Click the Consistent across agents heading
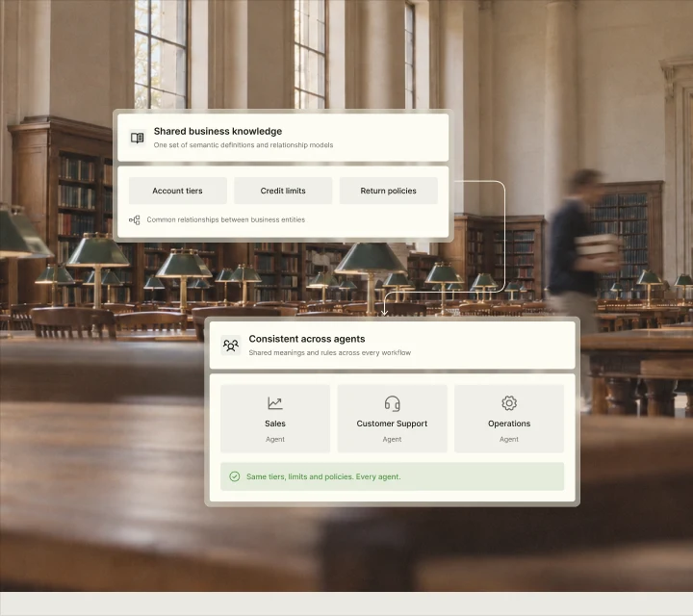693x616 pixels. click(x=307, y=339)
